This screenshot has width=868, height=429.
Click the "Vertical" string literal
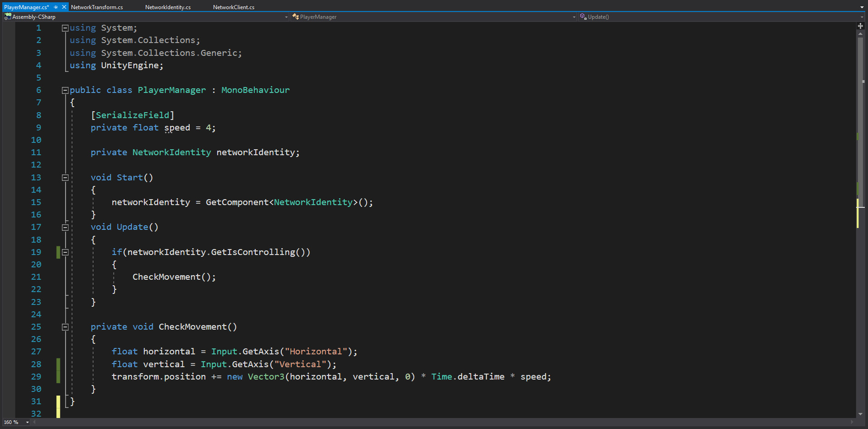[300, 364]
